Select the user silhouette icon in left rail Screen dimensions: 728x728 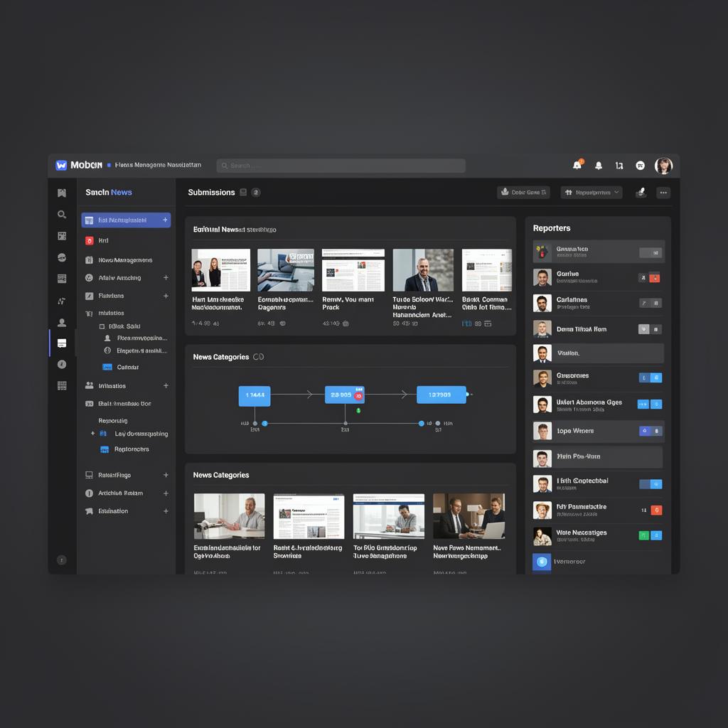pyautogui.click(x=62, y=322)
